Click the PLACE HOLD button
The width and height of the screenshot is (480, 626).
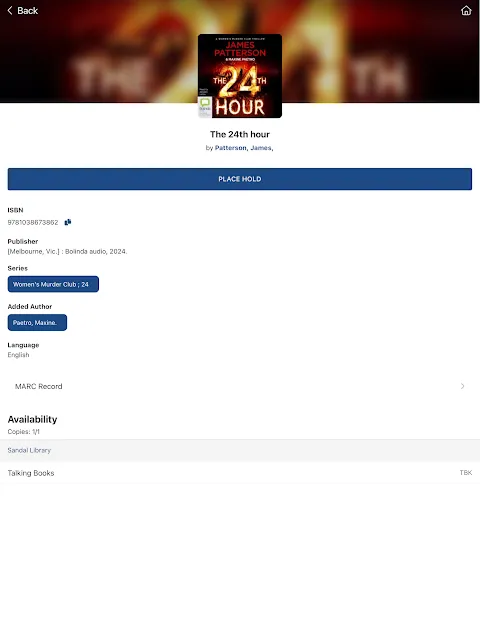click(240, 179)
